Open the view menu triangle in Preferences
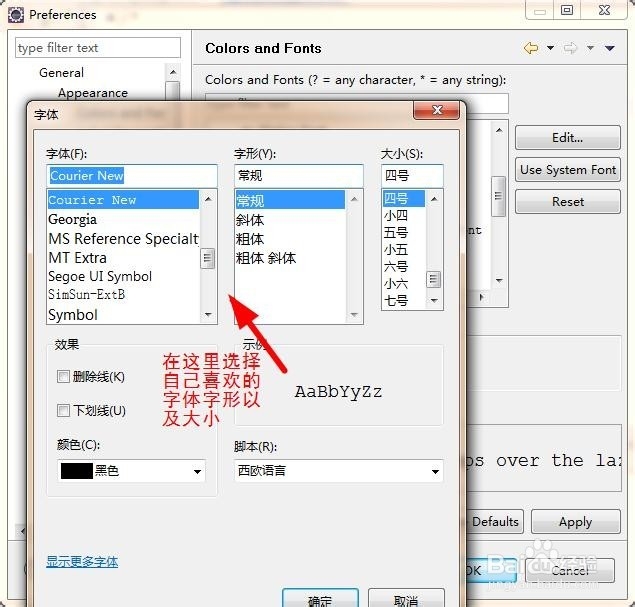Viewport: 635px width, 607px height. (609, 48)
